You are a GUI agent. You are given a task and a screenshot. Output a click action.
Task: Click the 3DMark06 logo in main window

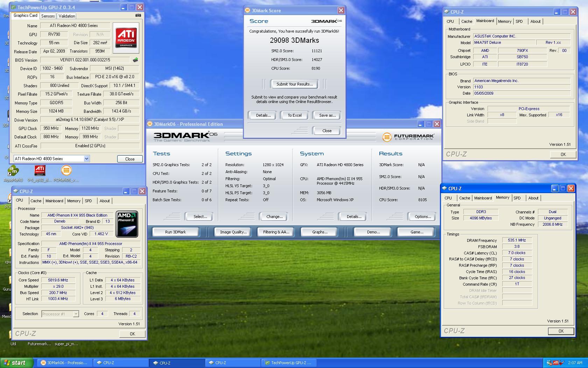point(185,137)
